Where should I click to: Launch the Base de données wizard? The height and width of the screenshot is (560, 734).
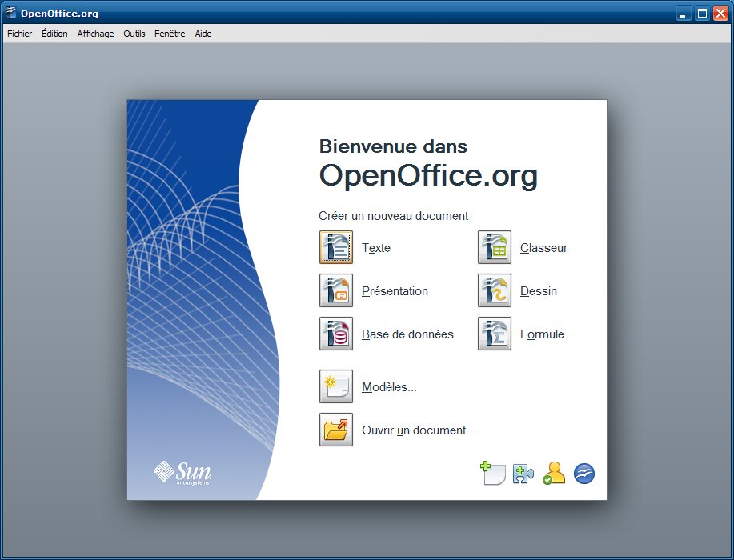coord(336,334)
